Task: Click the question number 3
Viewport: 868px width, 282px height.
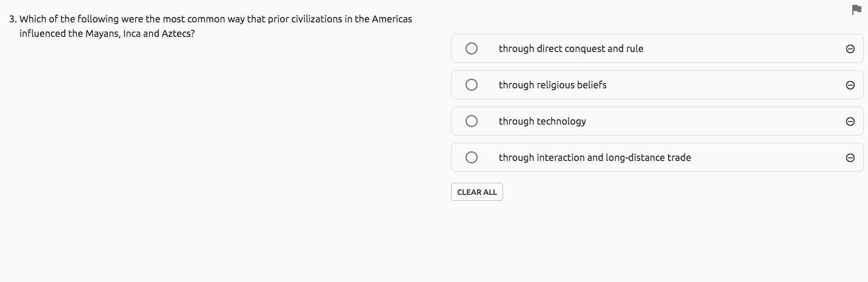Action: (12, 19)
